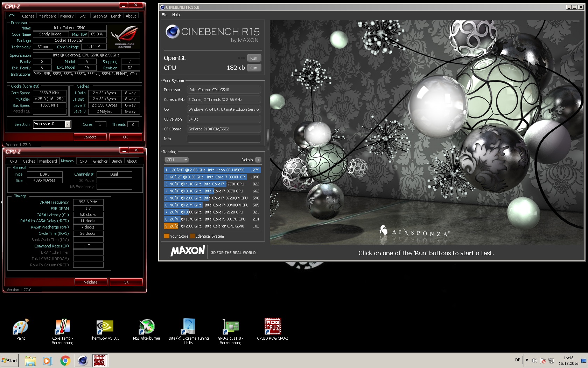The width and height of the screenshot is (588, 368).
Task: Switch to Bench tab in lower CPU-Z
Action: (117, 161)
